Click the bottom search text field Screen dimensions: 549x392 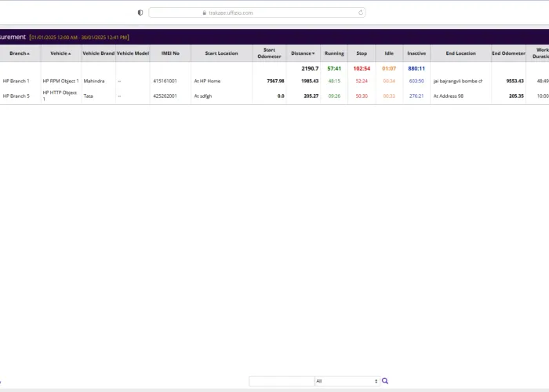click(281, 381)
